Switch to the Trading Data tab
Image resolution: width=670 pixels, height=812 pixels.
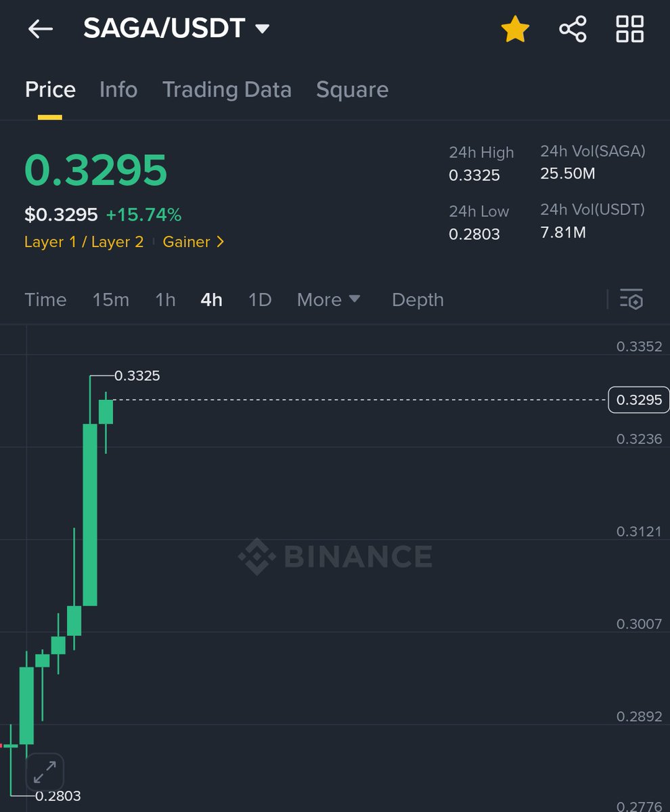tap(227, 90)
